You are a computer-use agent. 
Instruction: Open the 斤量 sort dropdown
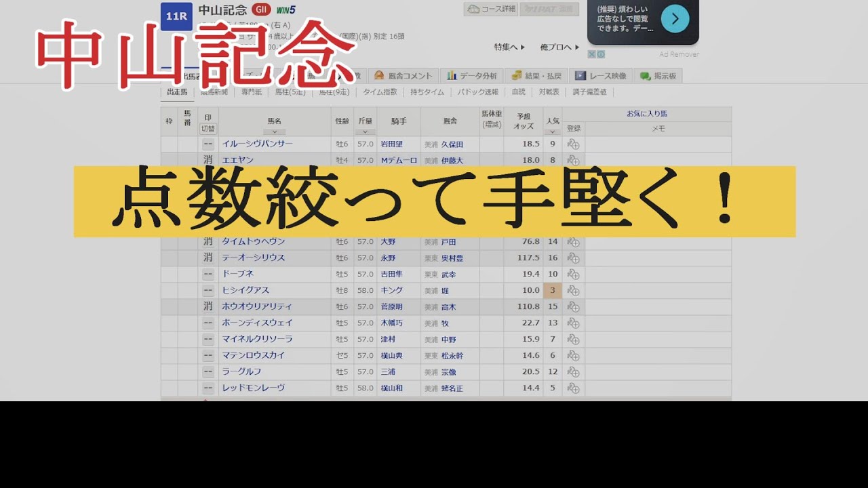click(x=366, y=130)
